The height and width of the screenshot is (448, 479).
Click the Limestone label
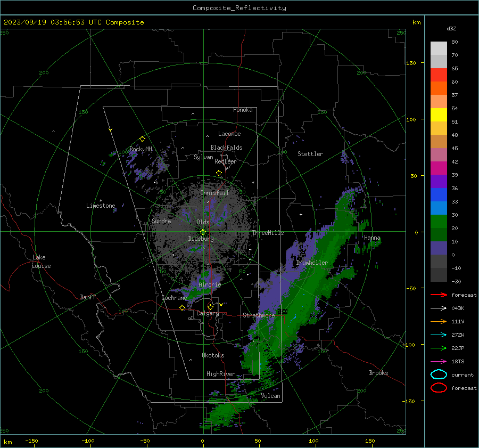[x=101, y=206]
